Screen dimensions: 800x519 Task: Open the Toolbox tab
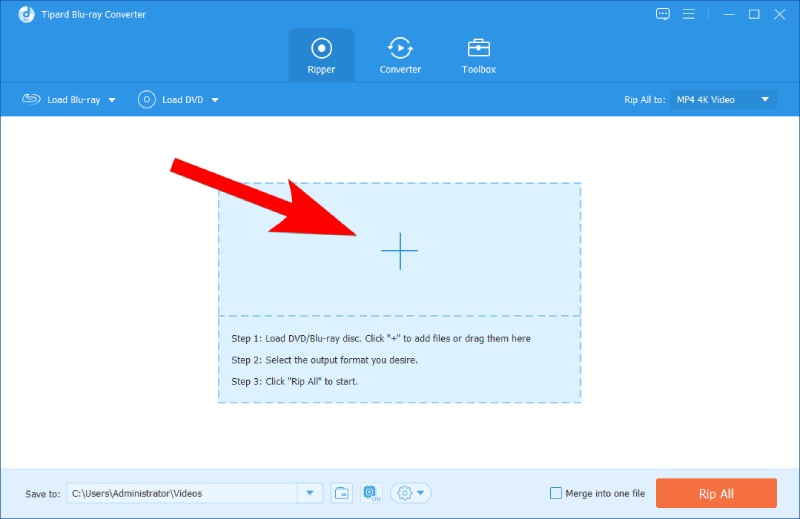(479, 56)
